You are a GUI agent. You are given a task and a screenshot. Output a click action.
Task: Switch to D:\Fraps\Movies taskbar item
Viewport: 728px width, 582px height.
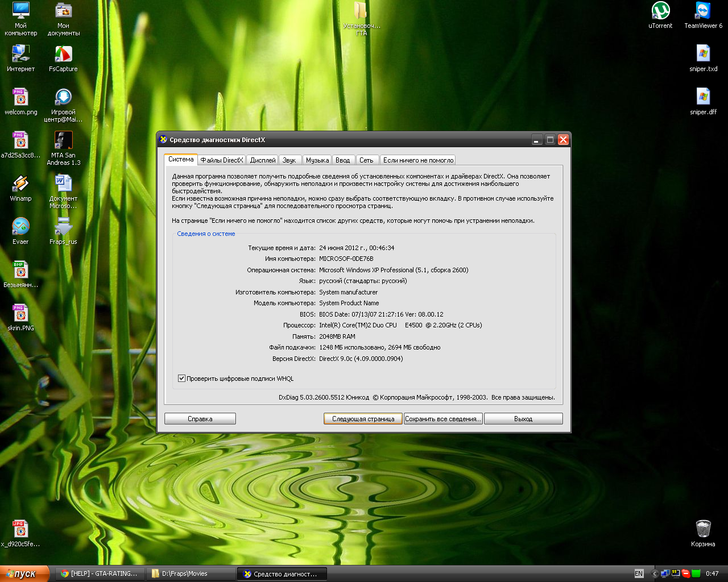191,573
